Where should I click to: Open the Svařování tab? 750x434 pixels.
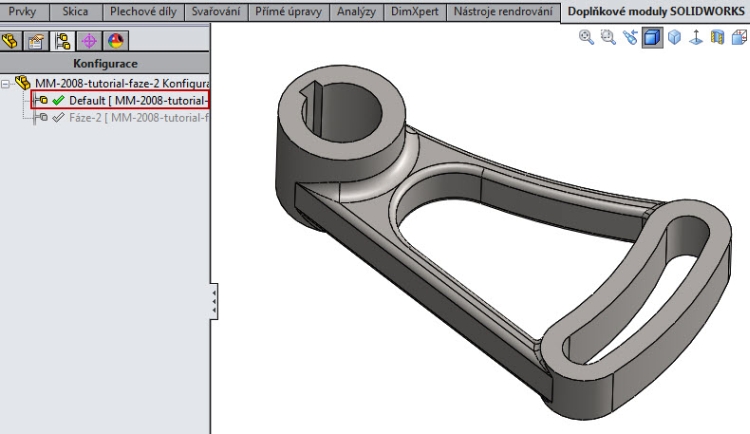(x=216, y=11)
